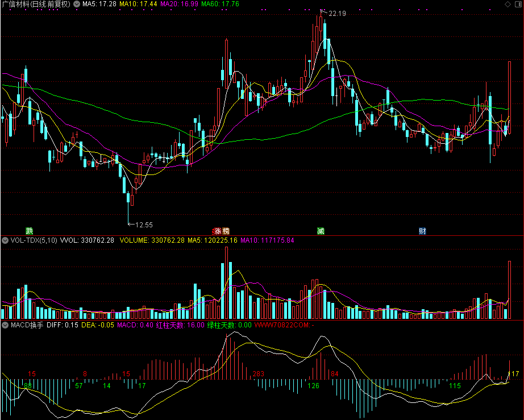
Task: Click the green 126 count in MACD panel
Action: tap(313, 386)
